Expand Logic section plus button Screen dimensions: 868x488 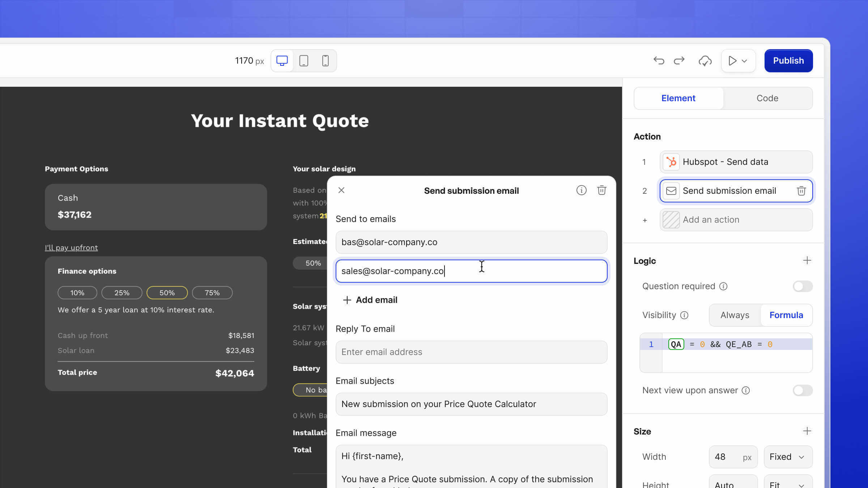click(807, 261)
